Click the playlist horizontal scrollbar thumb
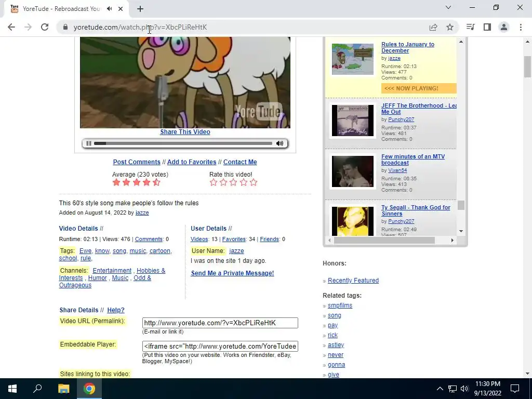The height and width of the screenshot is (399, 532). 384,240
